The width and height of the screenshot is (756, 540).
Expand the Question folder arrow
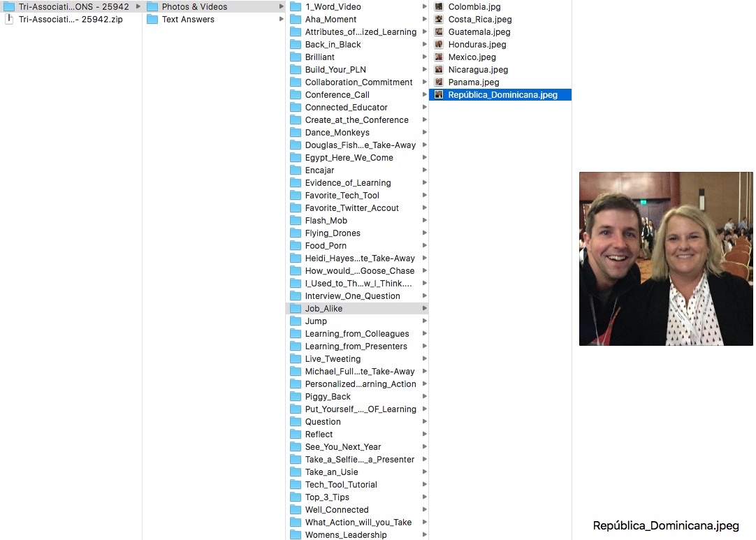(x=424, y=421)
